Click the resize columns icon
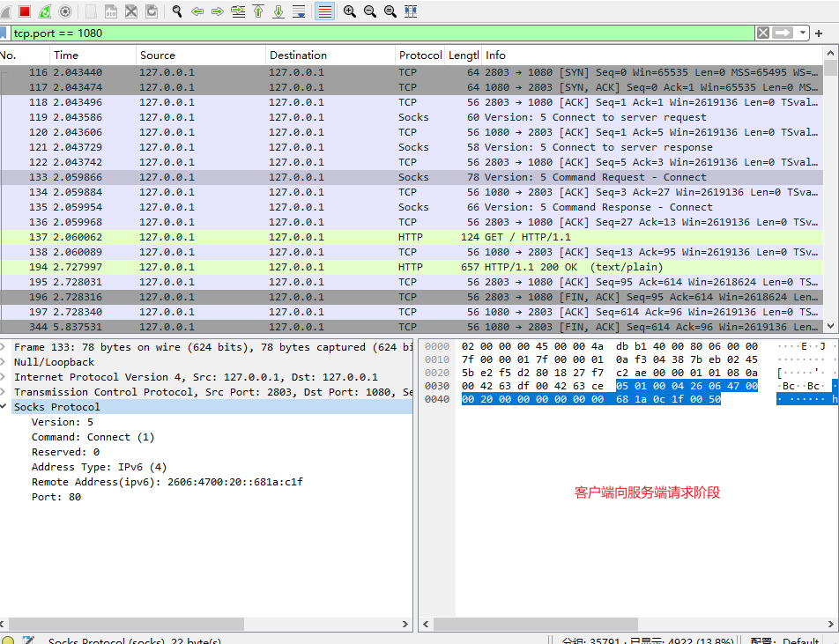 point(411,11)
